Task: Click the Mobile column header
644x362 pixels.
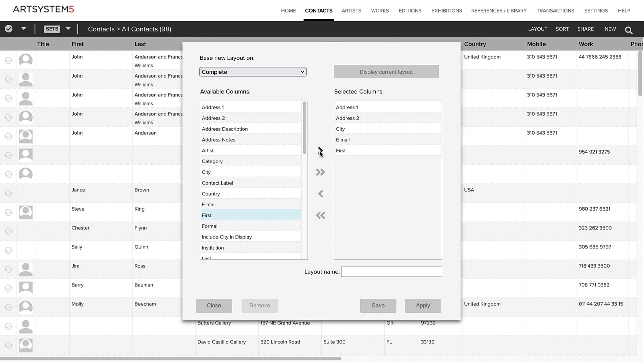Action: 536,44
